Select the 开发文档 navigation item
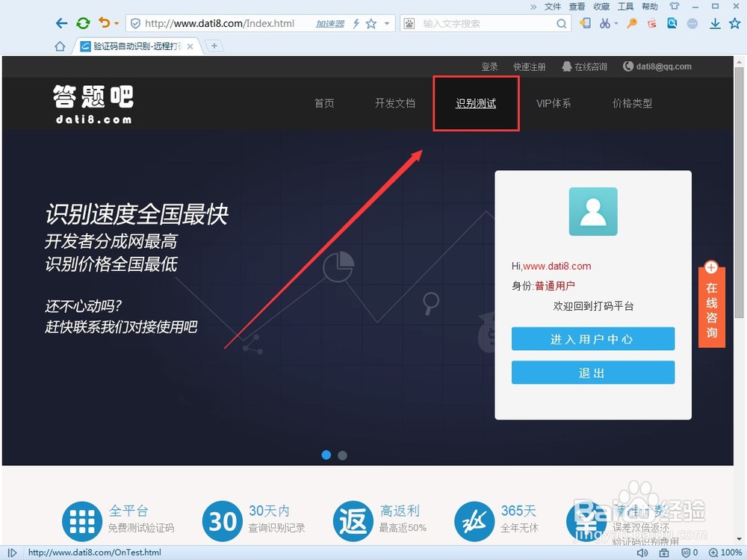 click(395, 103)
